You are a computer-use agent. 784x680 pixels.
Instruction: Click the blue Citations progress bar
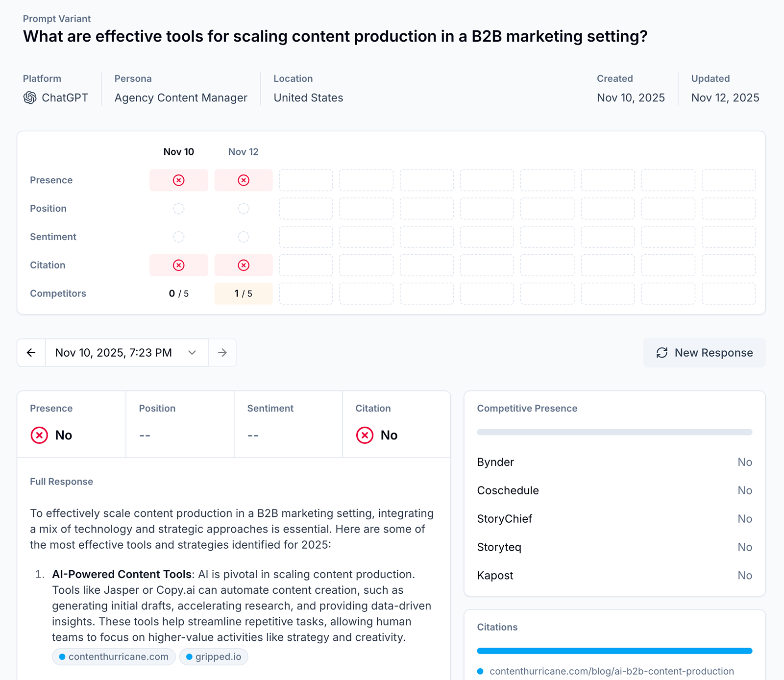coord(614,651)
